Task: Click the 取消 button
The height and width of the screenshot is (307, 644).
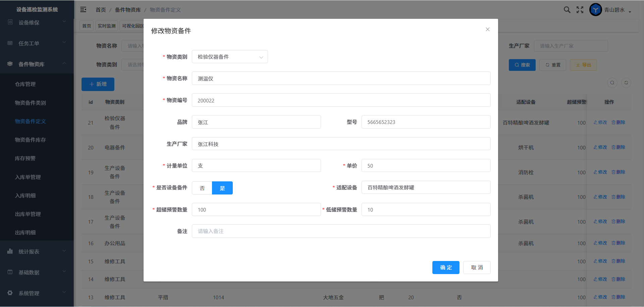Action: [477, 268]
